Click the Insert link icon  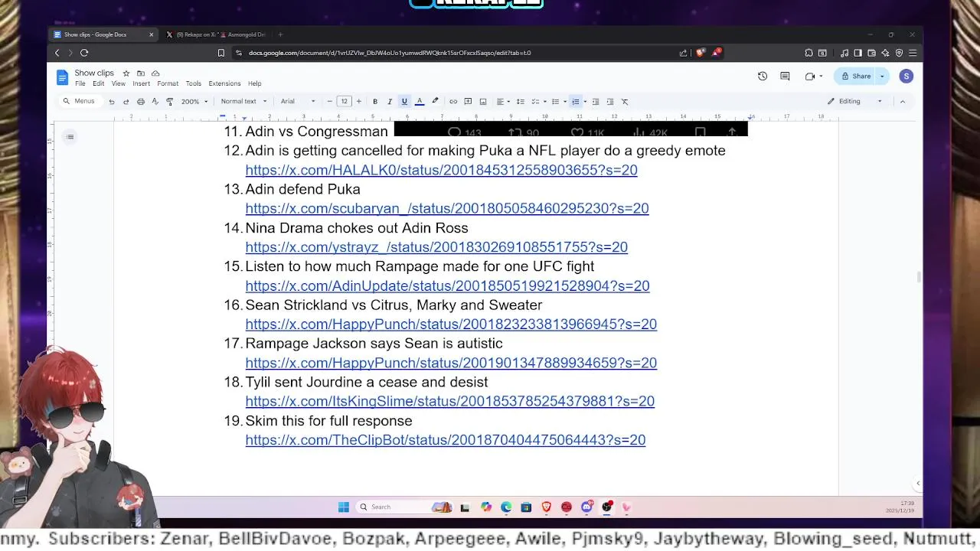pos(453,102)
